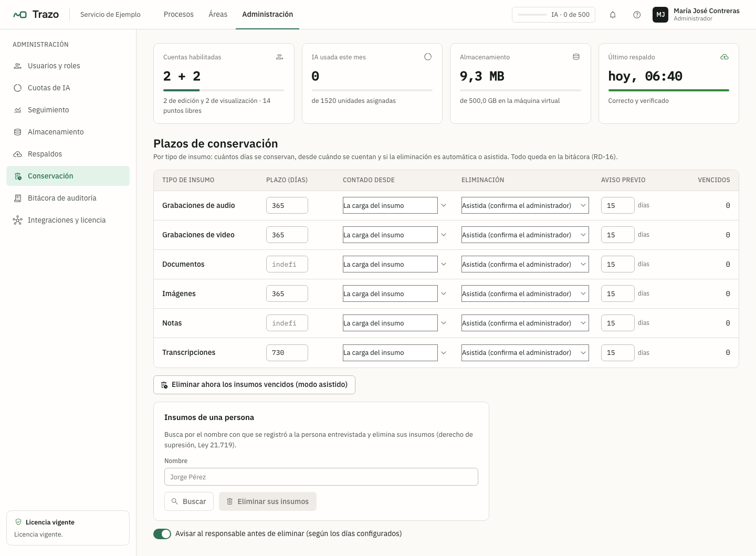756x556 pixels.
Task: Click Aviso previo field for Notas
Action: coord(618,323)
